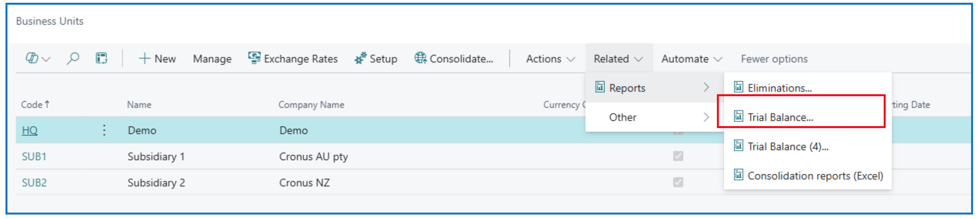Click the plus icon for New

click(x=144, y=59)
